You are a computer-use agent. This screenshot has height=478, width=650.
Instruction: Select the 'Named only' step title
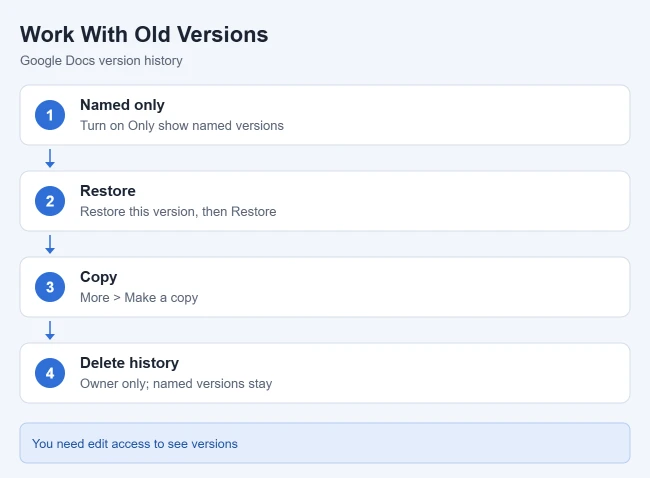[122, 105]
